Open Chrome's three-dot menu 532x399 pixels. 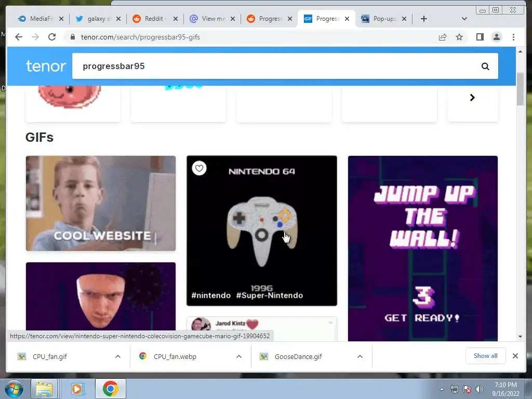(513, 37)
